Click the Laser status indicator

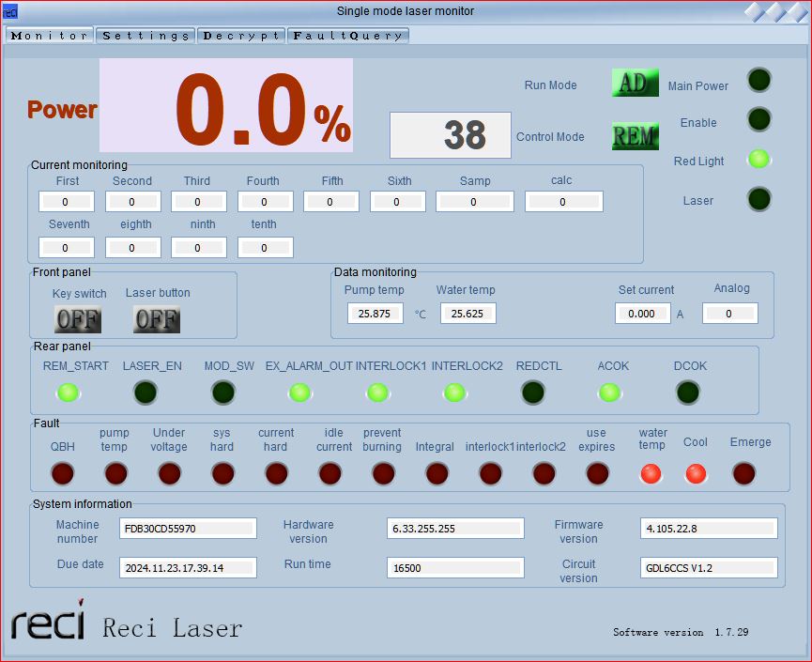(758, 199)
